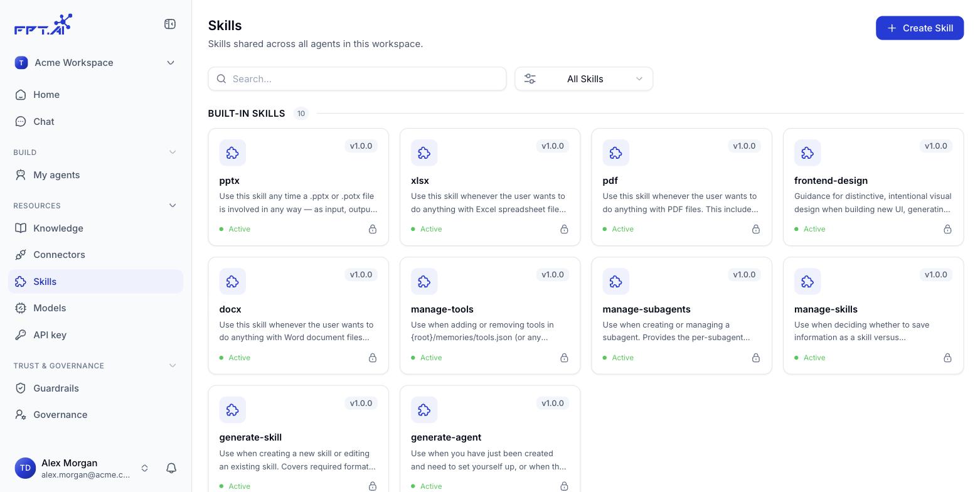Click lock icon on xlsx card
This screenshot has height=492, width=980.
click(564, 229)
